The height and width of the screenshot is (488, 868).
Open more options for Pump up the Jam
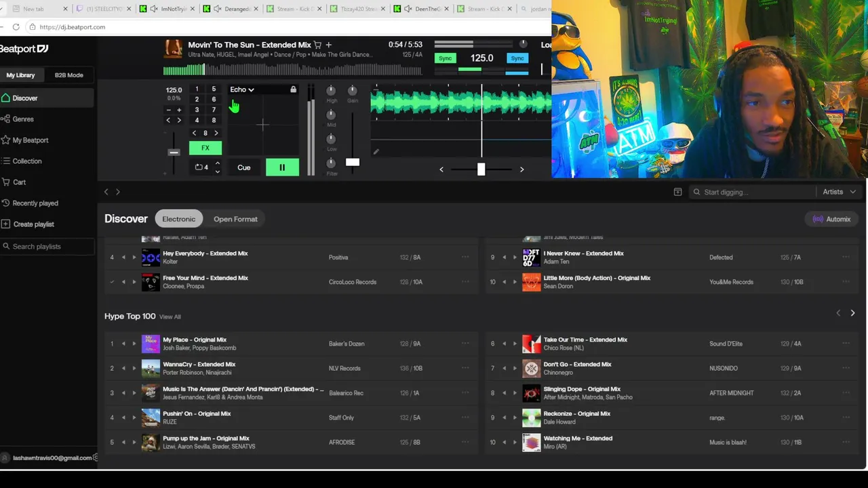click(x=465, y=441)
